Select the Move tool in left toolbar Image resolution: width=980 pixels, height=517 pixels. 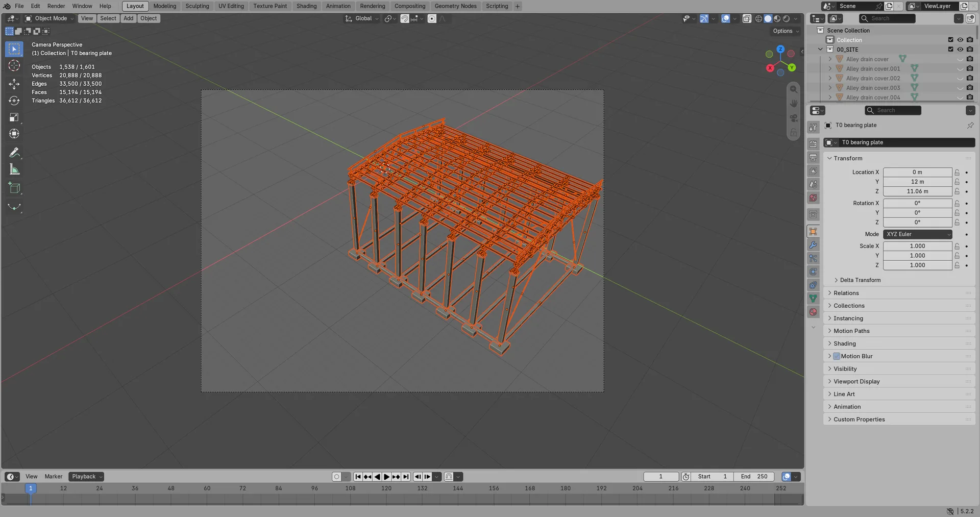(14, 84)
